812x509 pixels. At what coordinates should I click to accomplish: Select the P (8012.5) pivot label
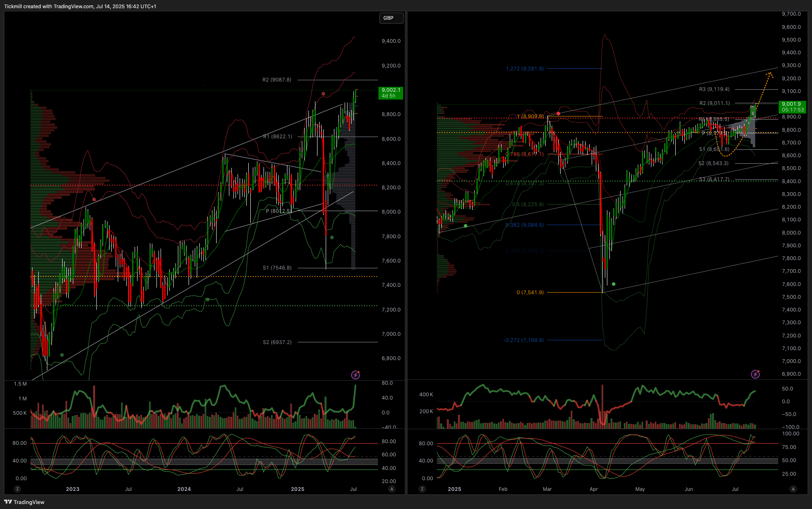pos(278,211)
